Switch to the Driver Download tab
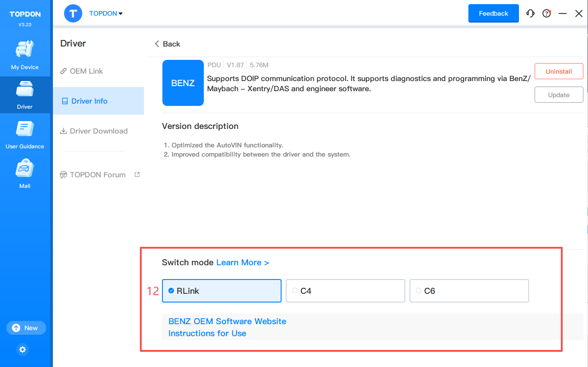Screen dimensions: 588x367 point(98,131)
